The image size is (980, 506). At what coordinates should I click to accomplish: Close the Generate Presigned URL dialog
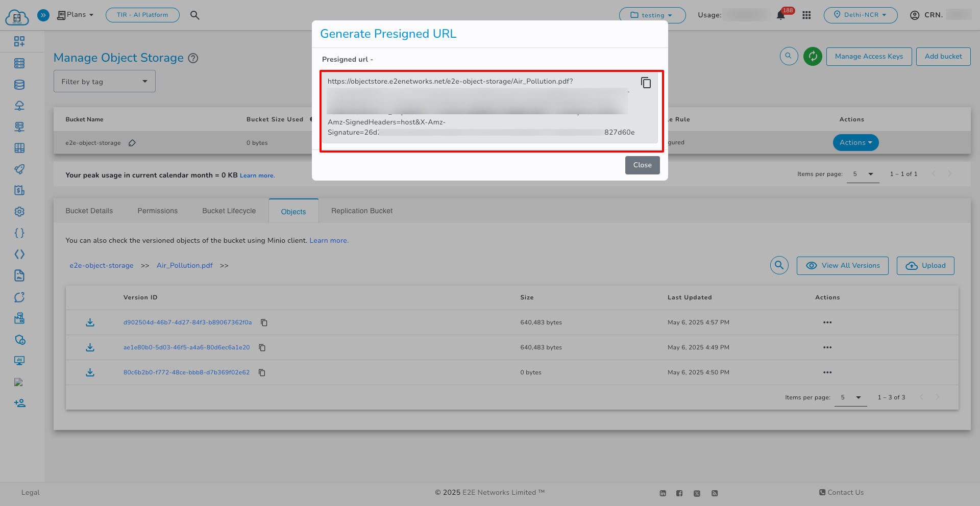coord(642,165)
